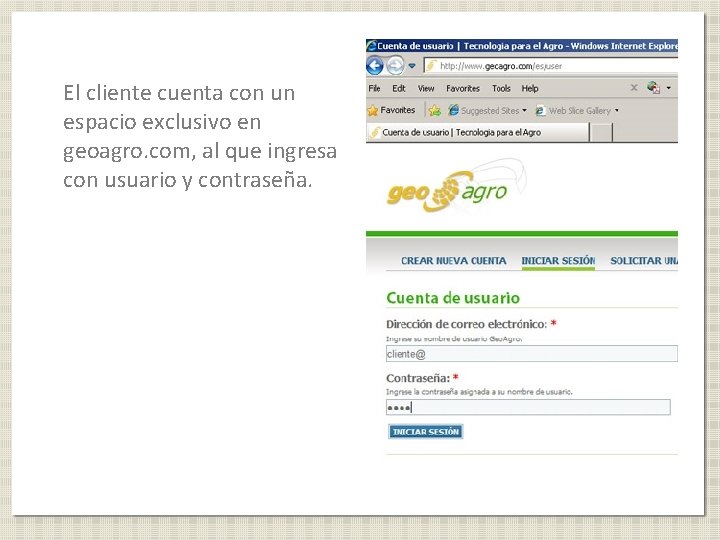Click the INICIAR SESIÓN submit button
This screenshot has height=540, width=720.
[426, 432]
